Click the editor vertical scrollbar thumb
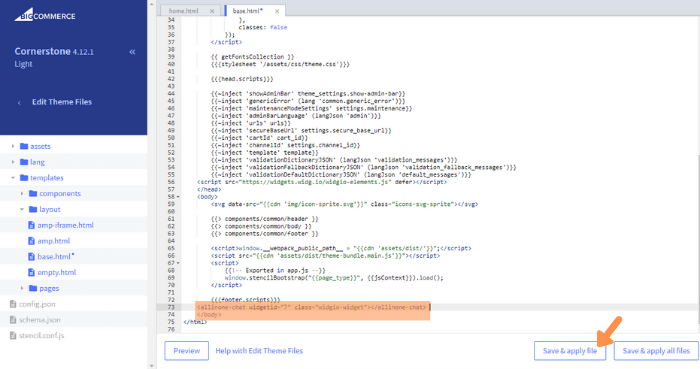Image resolution: width=700 pixels, height=369 pixels. 698,239
